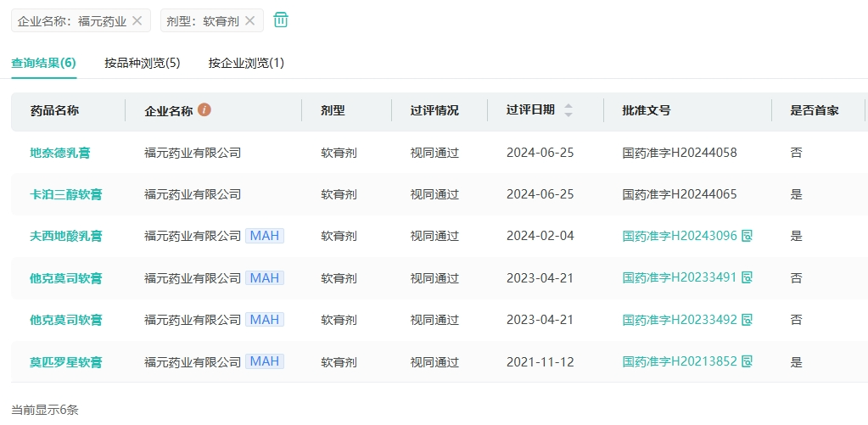Open document icon next to 国药准字H20233492
Image resolution: width=868 pixels, height=425 pixels.
coord(748,320)
